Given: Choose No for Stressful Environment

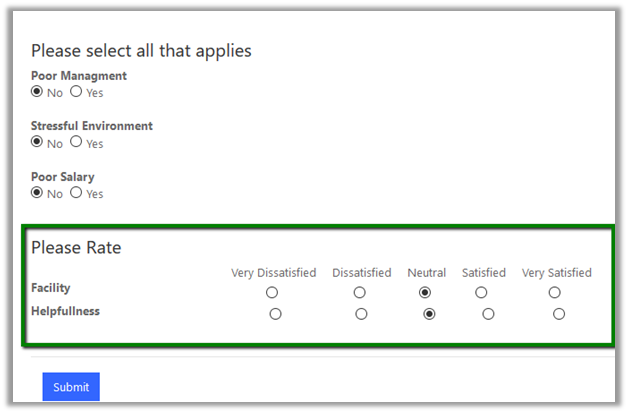Looking at the screenshot, I should point(38,142).
